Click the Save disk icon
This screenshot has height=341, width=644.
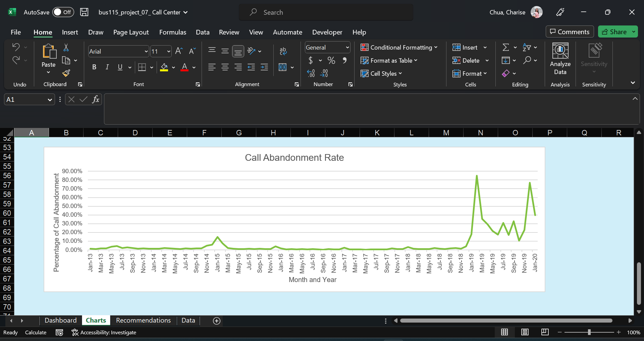[84, 12]
